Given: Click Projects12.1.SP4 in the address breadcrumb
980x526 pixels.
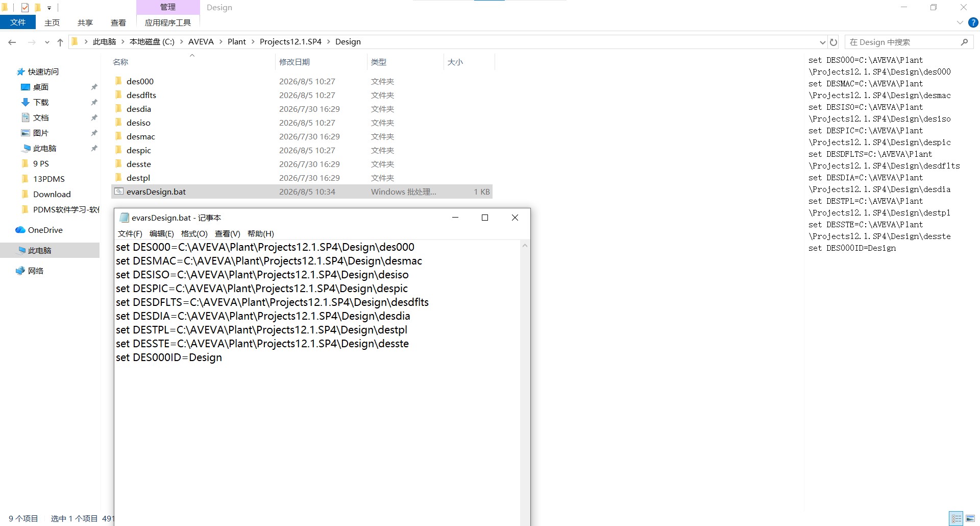Looking at the screenshot, I should coord(291,42).
